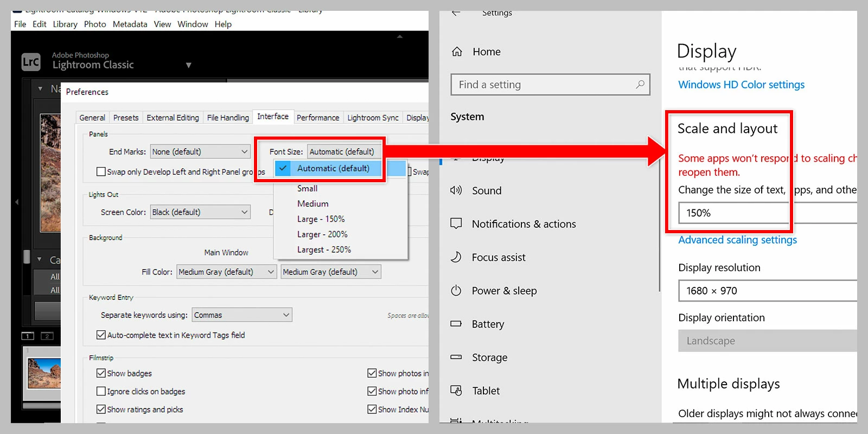Switch to the File Handling tab
The image size is (868, 434).
click(x=228, y=117)
